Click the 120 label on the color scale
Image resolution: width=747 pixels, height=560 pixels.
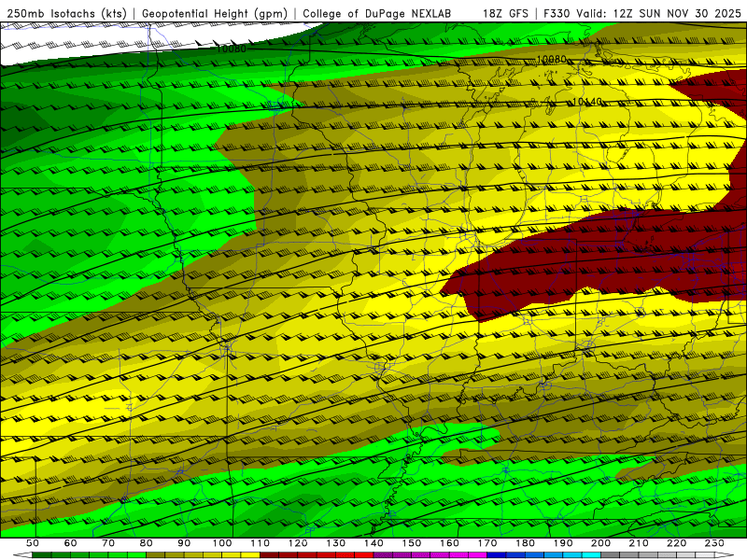(298, 543)
